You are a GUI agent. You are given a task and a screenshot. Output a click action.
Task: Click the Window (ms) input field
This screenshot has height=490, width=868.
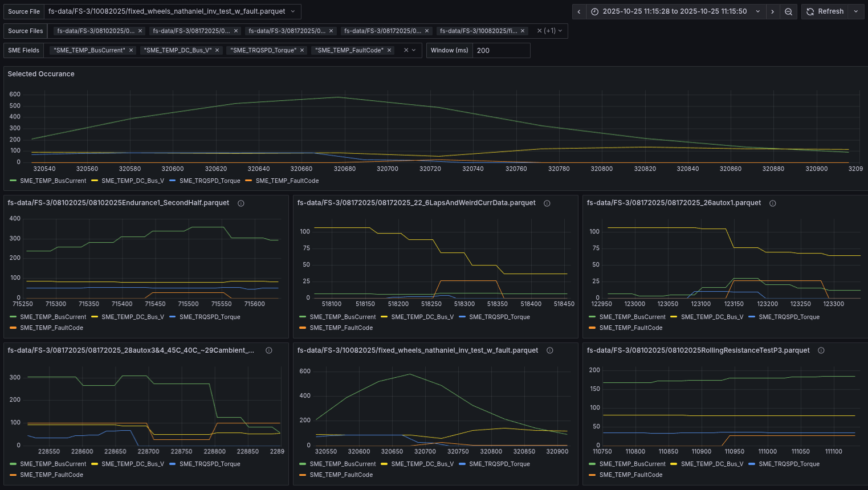(x=500, y=50)
